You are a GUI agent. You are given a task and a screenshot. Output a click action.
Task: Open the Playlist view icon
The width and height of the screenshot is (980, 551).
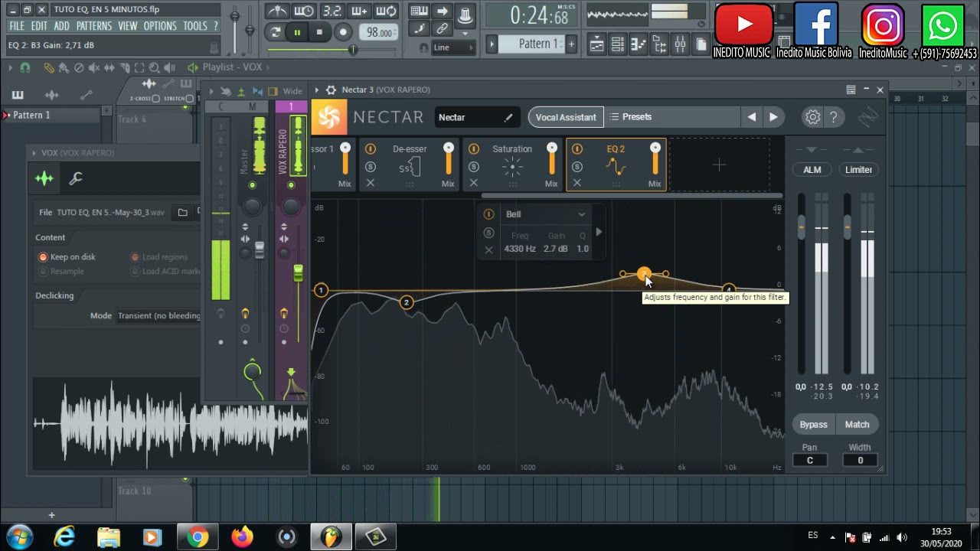point(596,44)
